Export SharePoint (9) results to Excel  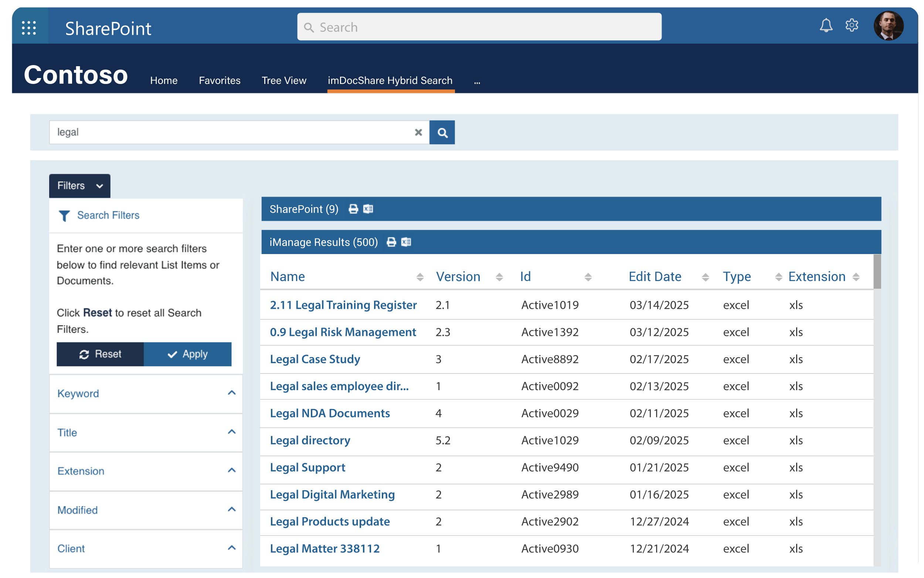point(368,209)
